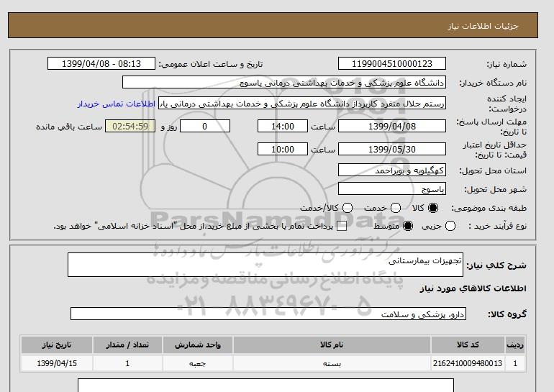Select the need date cell 1399/04/15

point(57,363)
